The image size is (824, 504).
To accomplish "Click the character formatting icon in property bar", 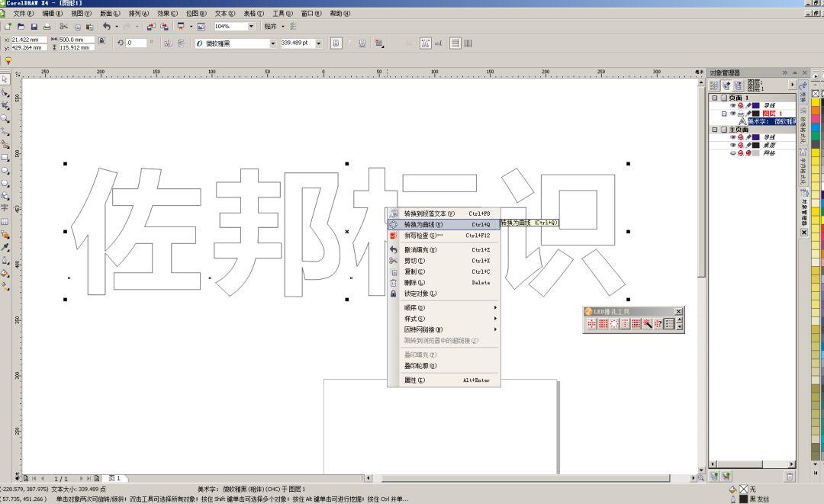I will point(425,43).
